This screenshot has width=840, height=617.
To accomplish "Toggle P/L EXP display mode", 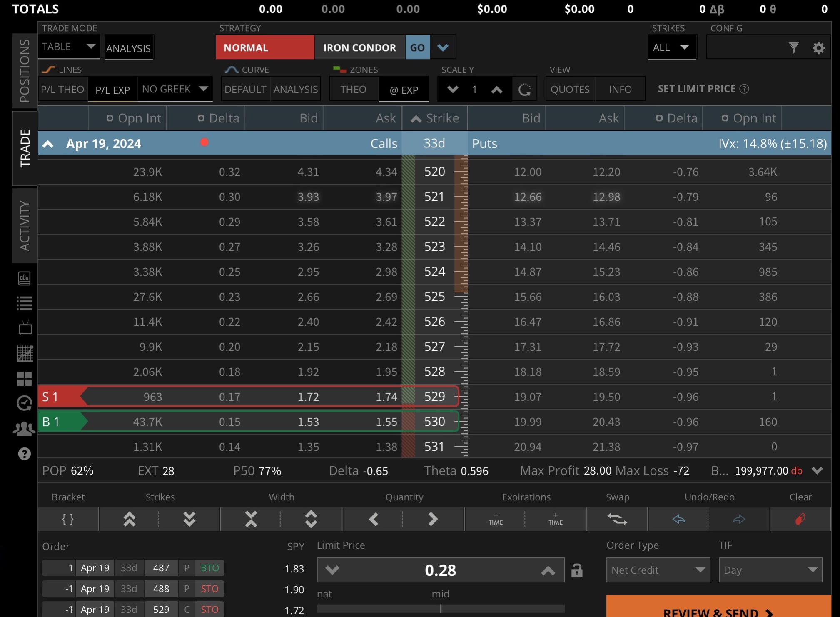I will click(x=113, y=89).
